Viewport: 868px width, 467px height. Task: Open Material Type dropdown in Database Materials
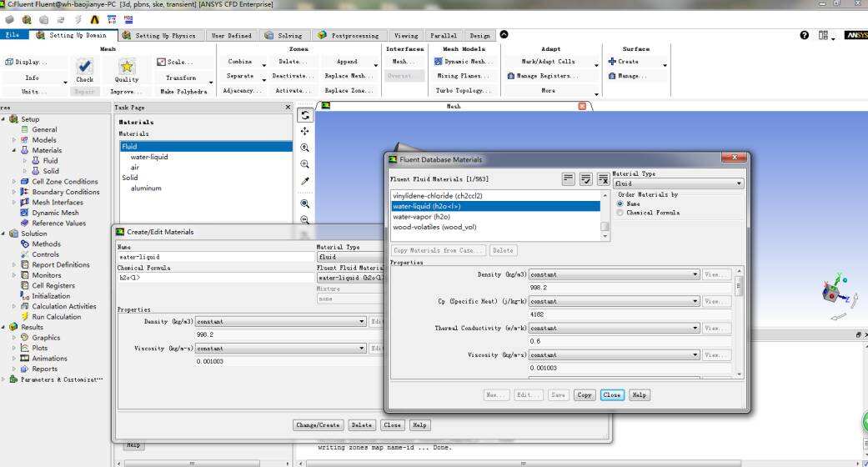pos(678,183)
